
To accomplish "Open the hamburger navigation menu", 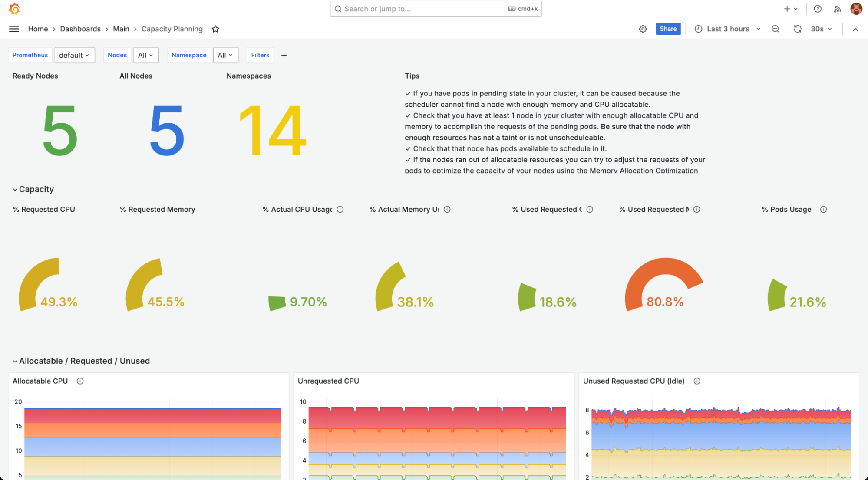I will click(x=14, y=29).
